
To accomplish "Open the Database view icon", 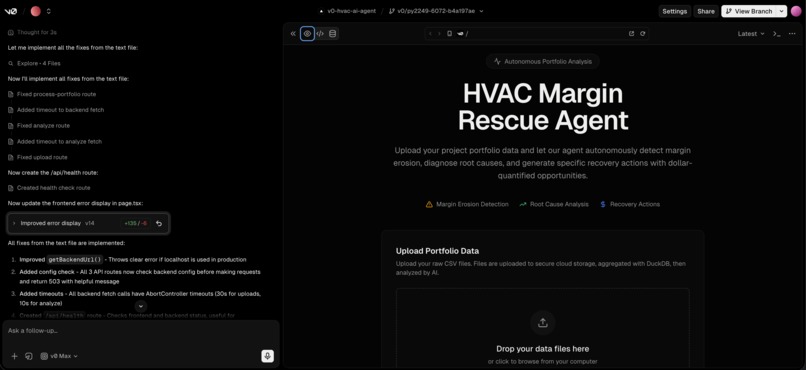I will coord(333,34).
